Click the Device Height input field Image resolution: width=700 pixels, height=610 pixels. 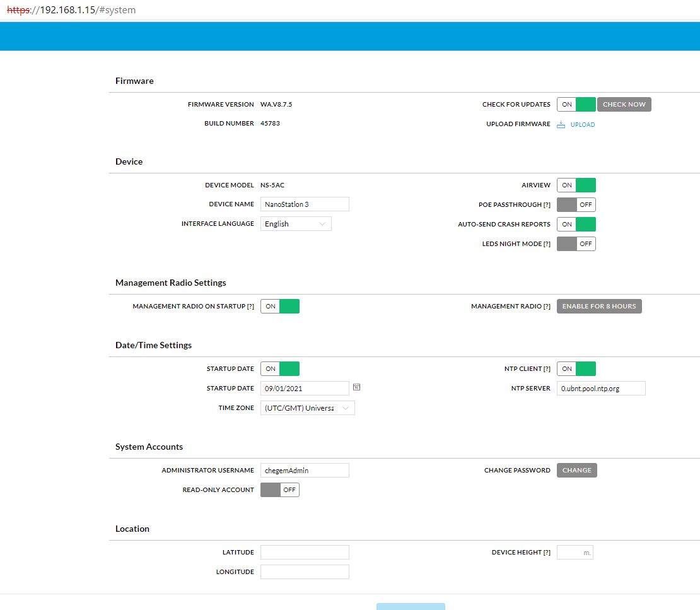tap(575, 553)
